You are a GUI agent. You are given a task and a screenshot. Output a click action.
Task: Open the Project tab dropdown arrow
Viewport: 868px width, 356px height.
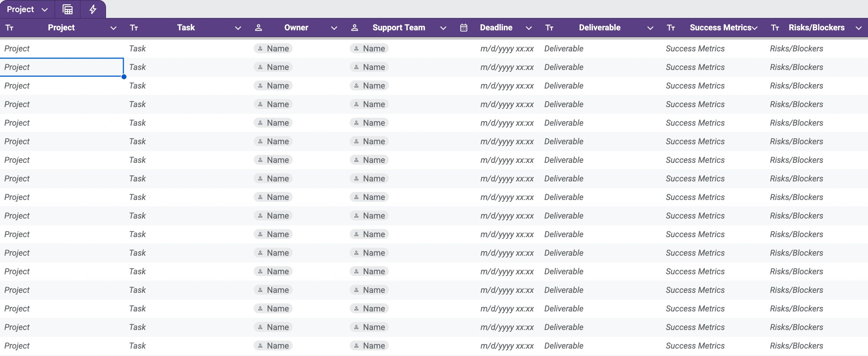coord(44,10)
